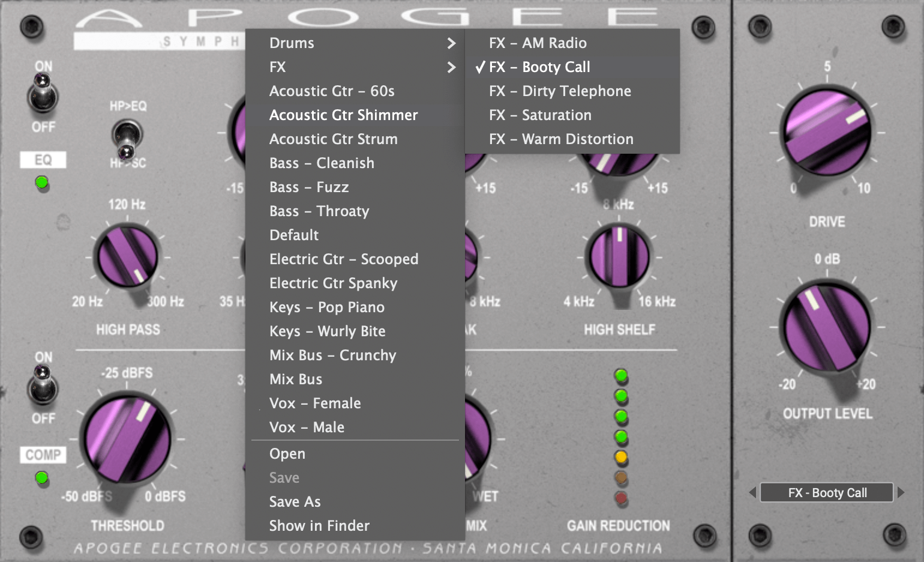This screenshot has height=562, width=924.
Task: Toggle the EQ ON/OFF switch
Action: coord(43,93)
